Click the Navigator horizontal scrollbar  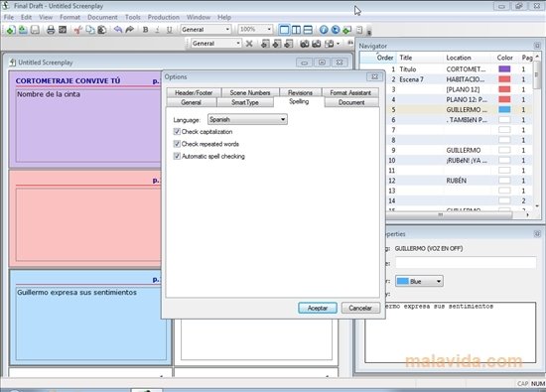[x=449, y=214]
